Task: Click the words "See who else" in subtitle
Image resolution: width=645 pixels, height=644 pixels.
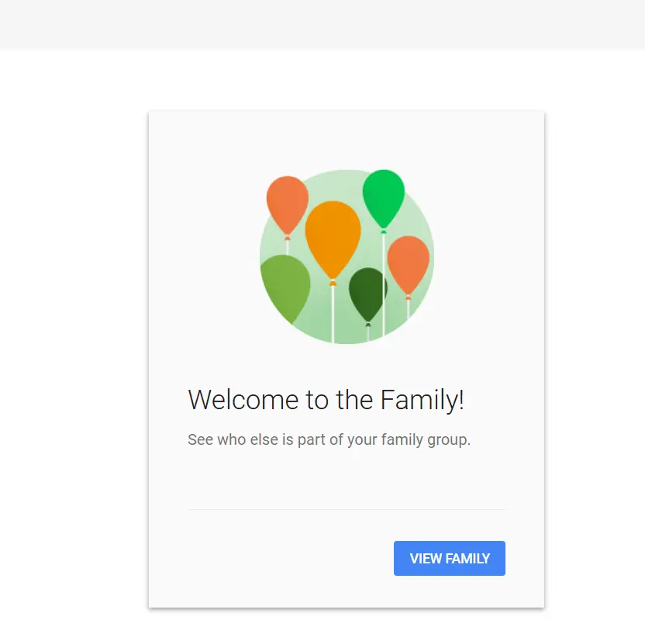Action: point(233,439)
